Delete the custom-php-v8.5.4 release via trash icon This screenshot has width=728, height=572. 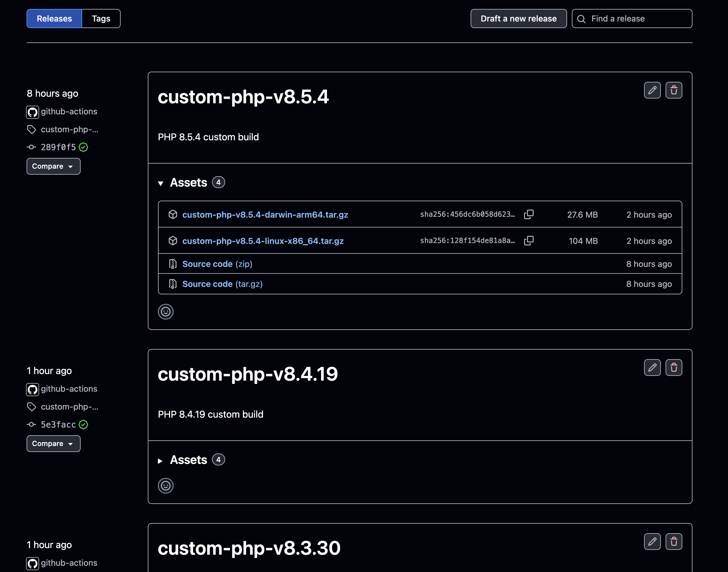[x=673, y=90]
